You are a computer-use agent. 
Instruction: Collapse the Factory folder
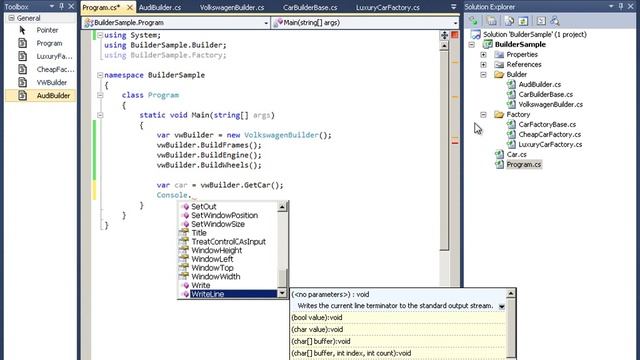[x=483, y=114]
